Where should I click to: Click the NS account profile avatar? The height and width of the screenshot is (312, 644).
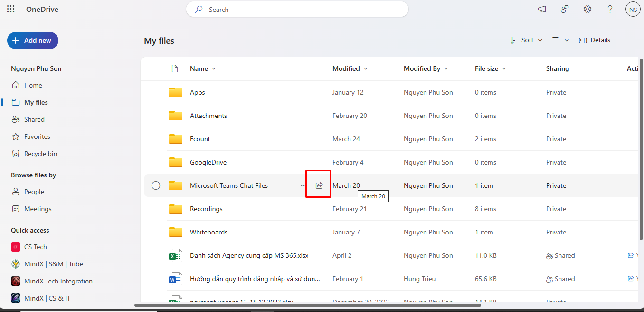point(633,9)
